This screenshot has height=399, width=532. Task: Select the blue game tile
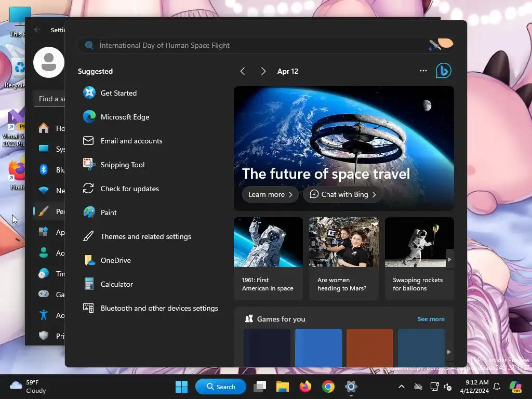tap(318, 348)
